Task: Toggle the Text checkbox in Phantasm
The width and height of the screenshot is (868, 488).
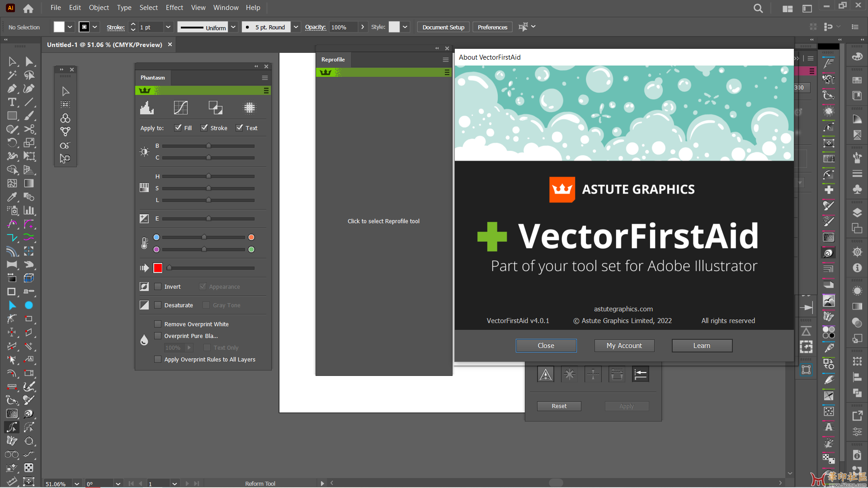Action: (x=240, y=128)
